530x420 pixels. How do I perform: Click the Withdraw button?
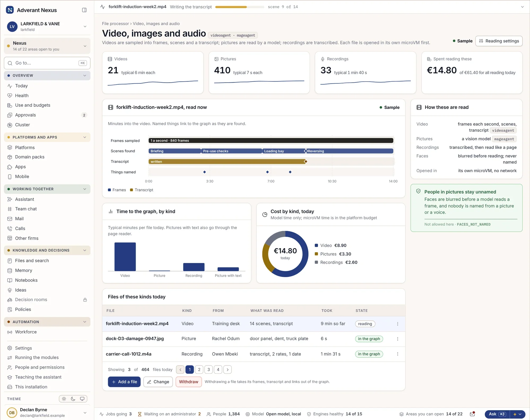[189, 382]
